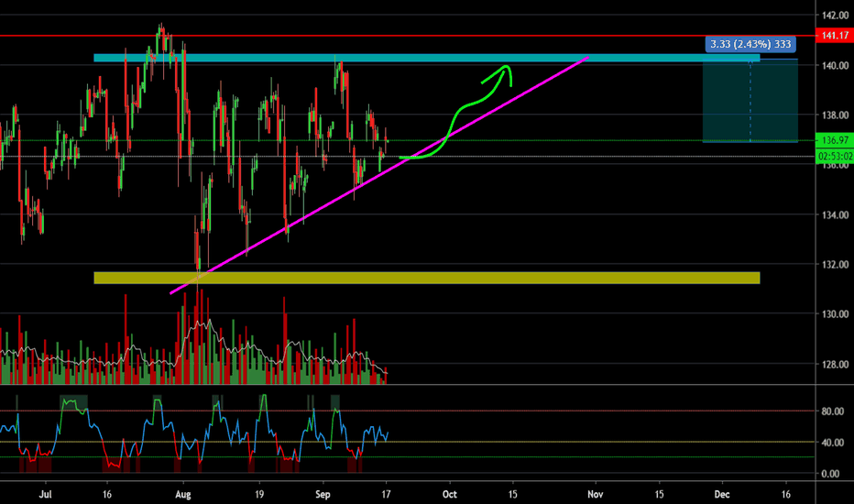Click the Sep label on time axis

coord(323,494)
